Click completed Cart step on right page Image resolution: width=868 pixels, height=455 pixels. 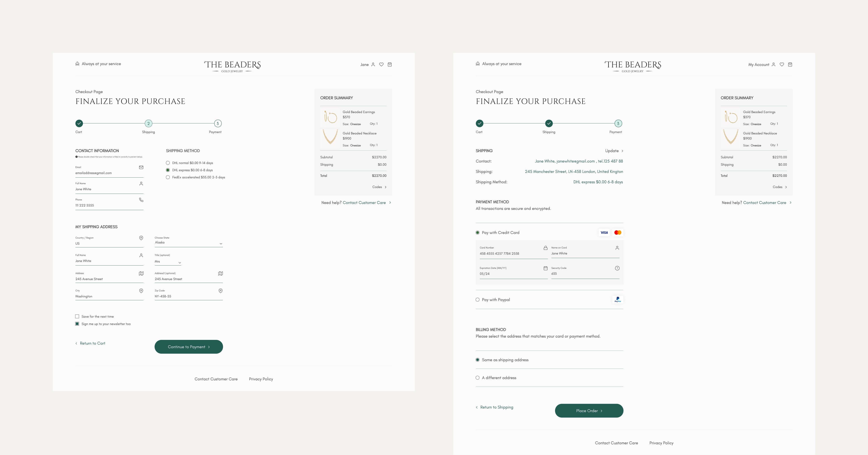tap(479, 123)
